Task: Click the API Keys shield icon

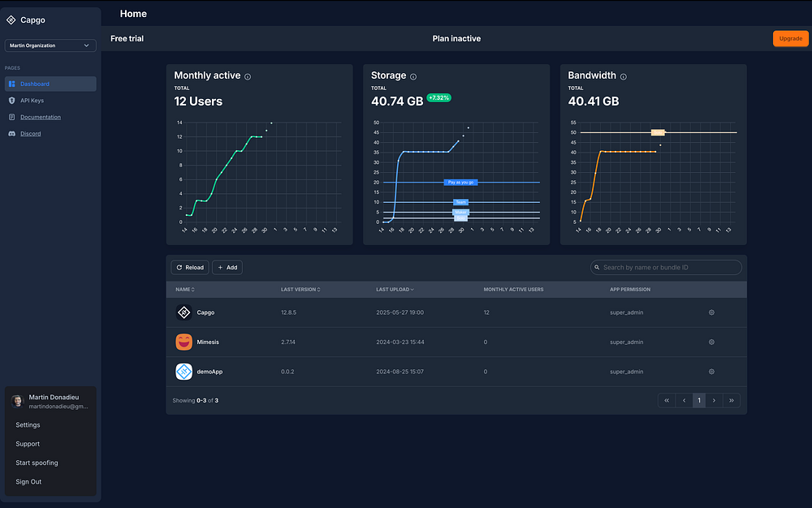Action: pyautogui.click(x=12, y=101)
